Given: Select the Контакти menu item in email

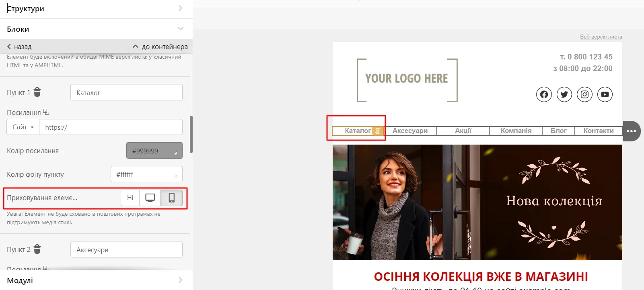Looking at the screenshot, I should (x=598, y=131).
